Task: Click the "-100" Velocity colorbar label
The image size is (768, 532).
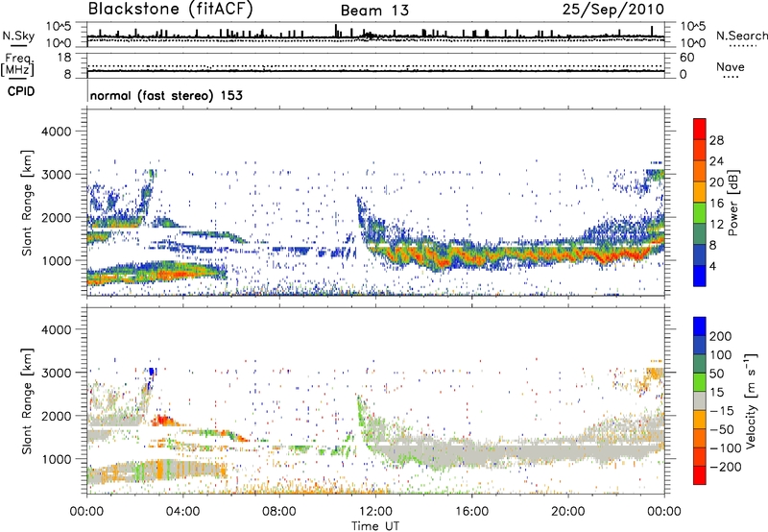Action: click(x=725, y=448)
